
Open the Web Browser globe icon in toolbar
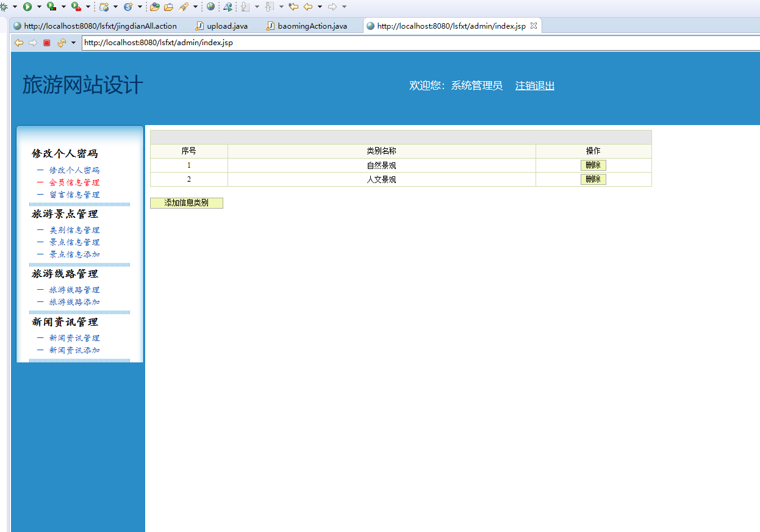point(210,7)
